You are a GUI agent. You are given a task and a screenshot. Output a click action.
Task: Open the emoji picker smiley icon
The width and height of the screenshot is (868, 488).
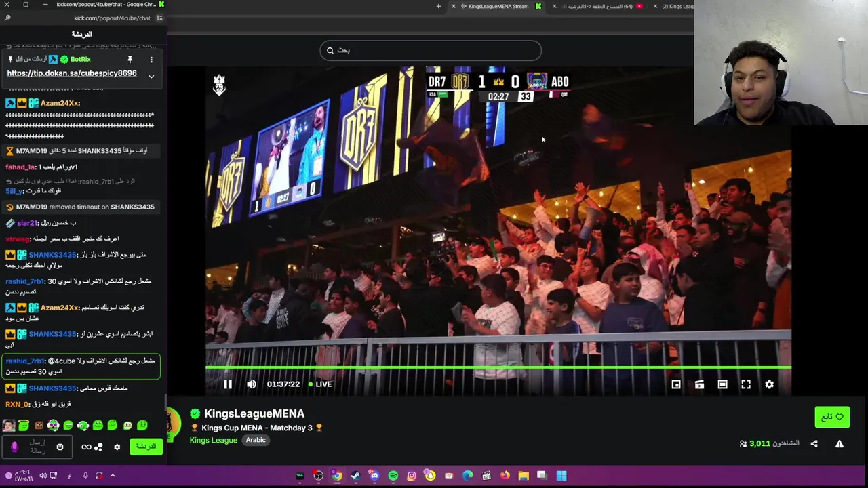tap(60, 447)
